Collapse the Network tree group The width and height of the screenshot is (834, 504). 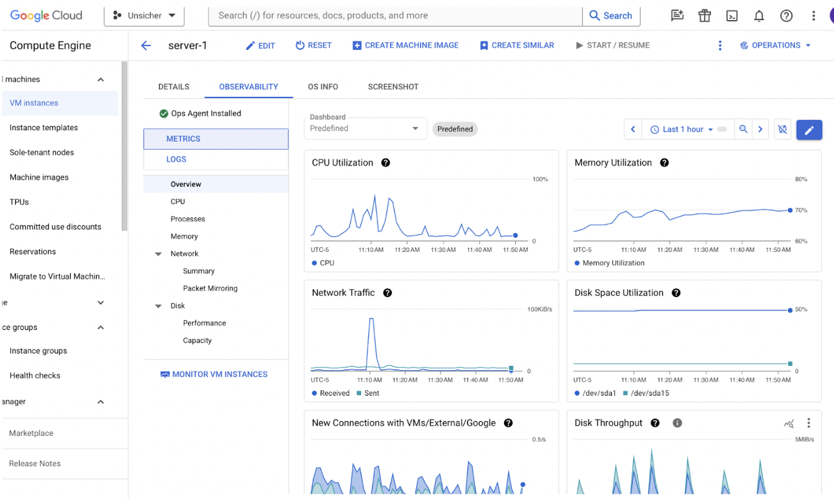point(158,254)
